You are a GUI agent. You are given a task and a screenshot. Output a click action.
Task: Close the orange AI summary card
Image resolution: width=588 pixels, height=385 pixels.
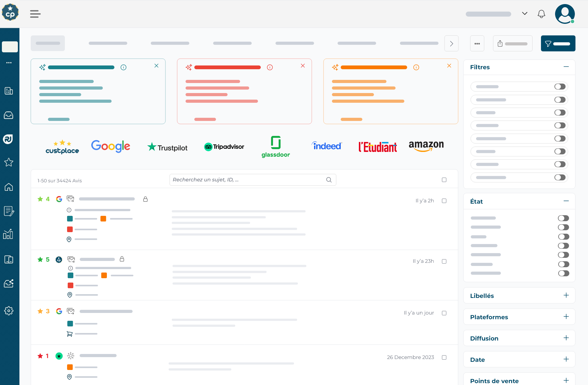tap(449, 66)
